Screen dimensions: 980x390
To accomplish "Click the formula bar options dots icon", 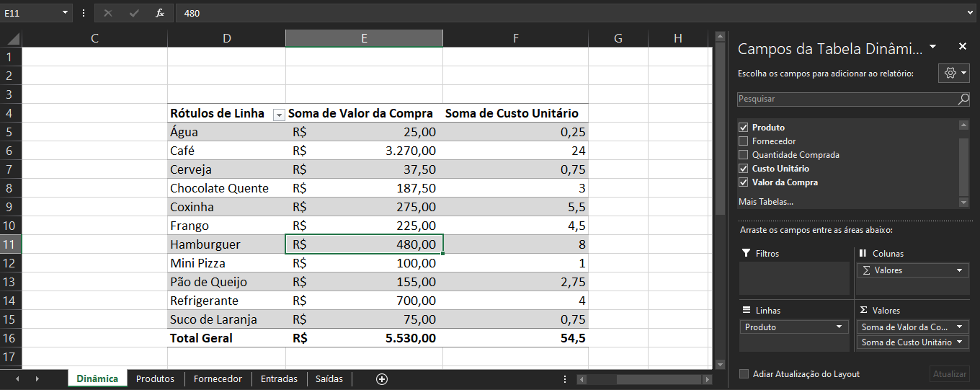I will click(84, 13).
